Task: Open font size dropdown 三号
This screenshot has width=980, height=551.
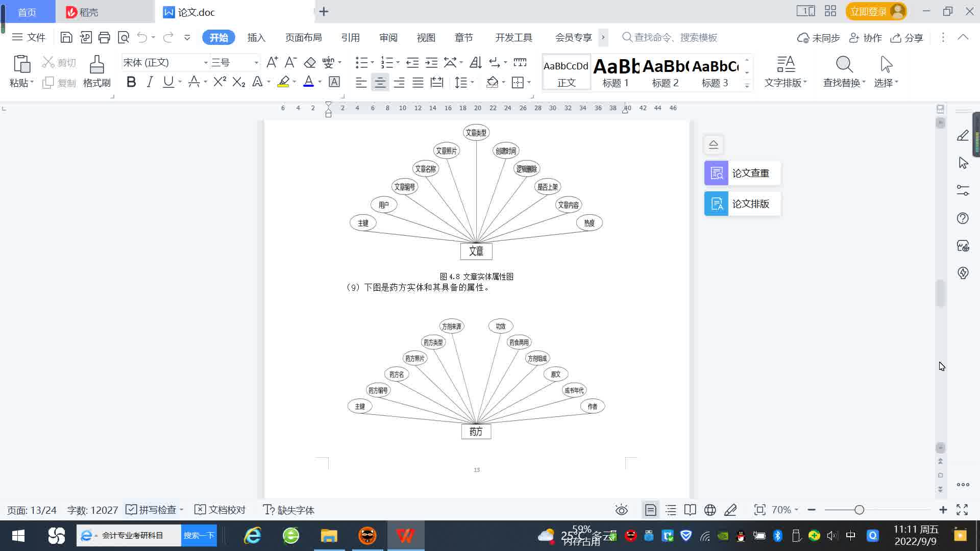Action: [x=256, y=63]
